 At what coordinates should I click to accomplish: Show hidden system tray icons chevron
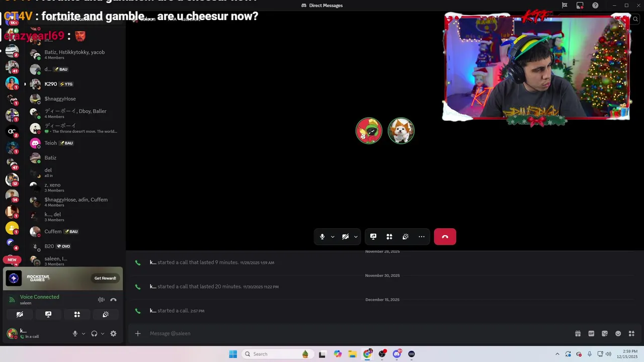(x=557, y=354)
